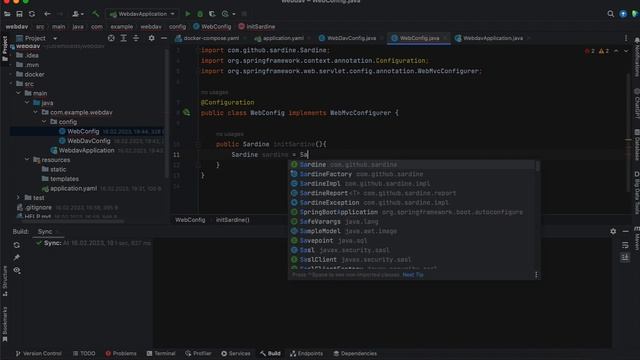Click the Project tree horizontal scrollbar
The image size is (640, 360).
pyautogui.click(x=73, y=221)
